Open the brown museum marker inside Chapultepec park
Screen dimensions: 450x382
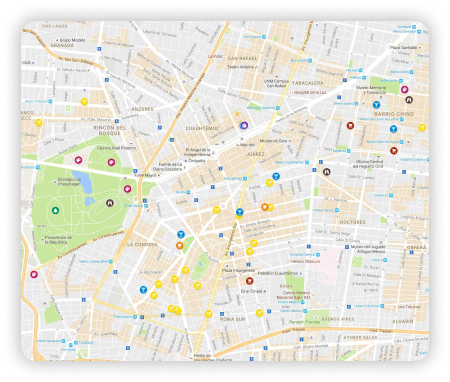tap(110, 203)
